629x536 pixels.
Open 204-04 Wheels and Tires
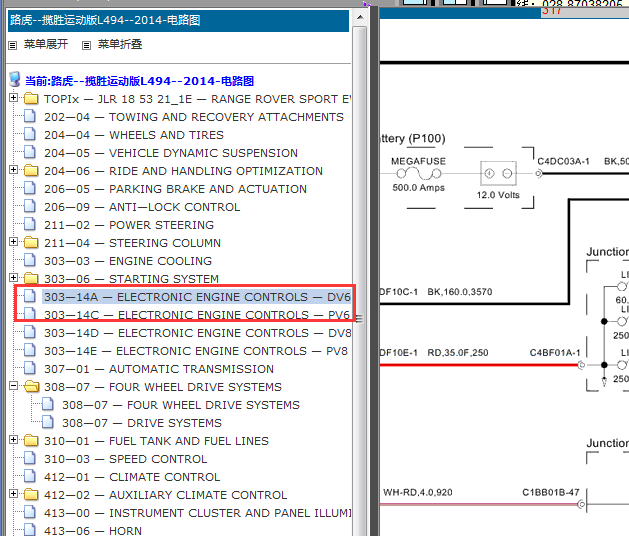click(x=134, y=135)
